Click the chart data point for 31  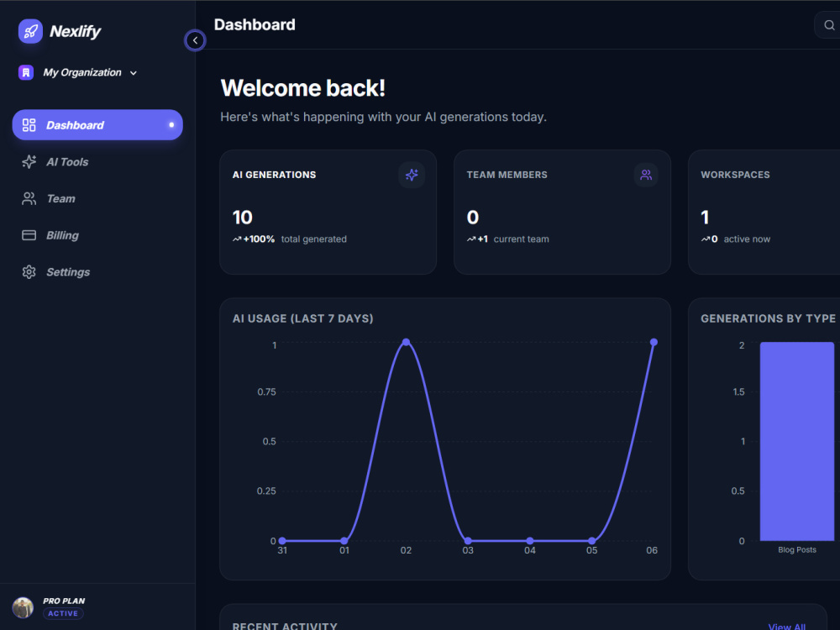pos(282,540)
